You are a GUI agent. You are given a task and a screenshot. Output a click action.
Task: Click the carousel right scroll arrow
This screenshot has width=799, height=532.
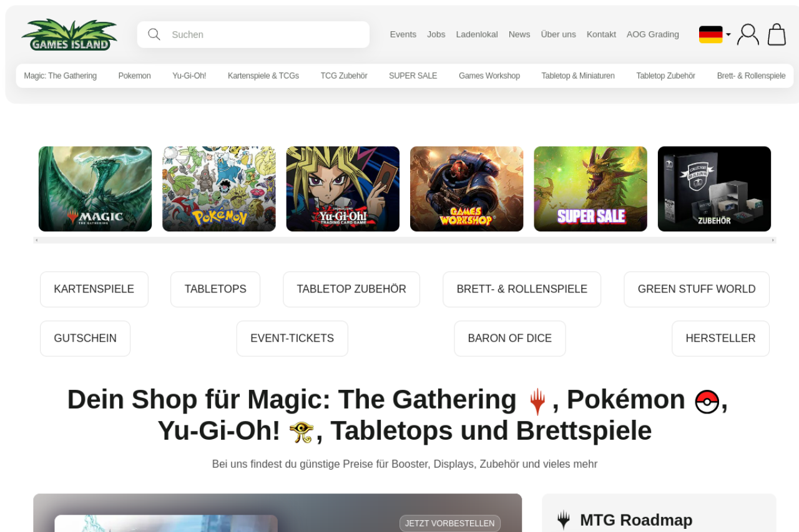pos(773,240)
